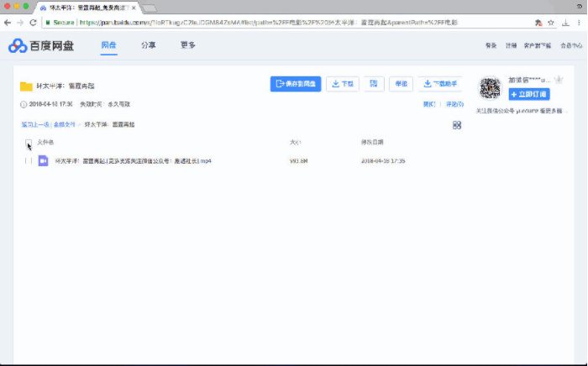Click the yellow folder icon by title
The width and height of the screenshot is (588, 366).
click(x=26, y=86)
